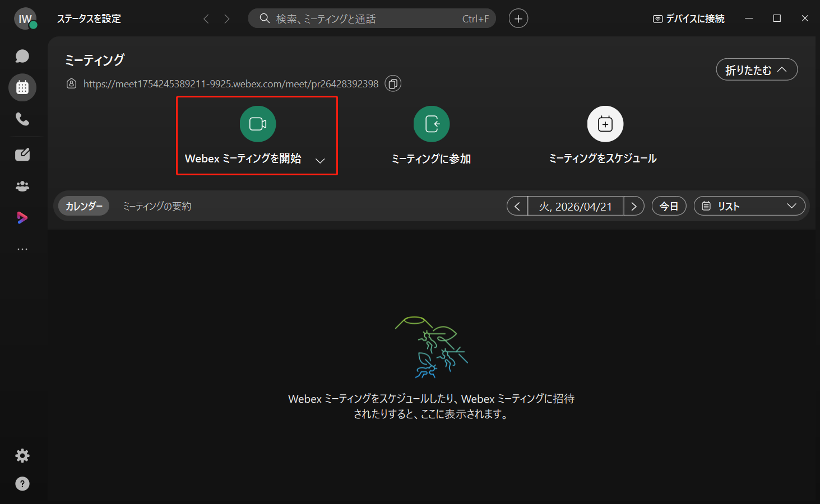
Task: Start a Webex meeting with the camera icon
Action: (x=258, y=124)
